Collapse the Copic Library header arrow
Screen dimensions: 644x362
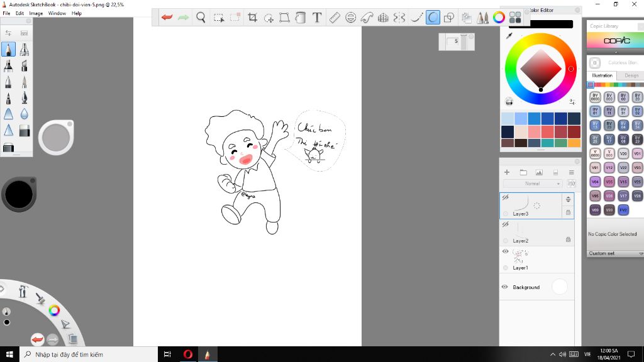point(616,52)
